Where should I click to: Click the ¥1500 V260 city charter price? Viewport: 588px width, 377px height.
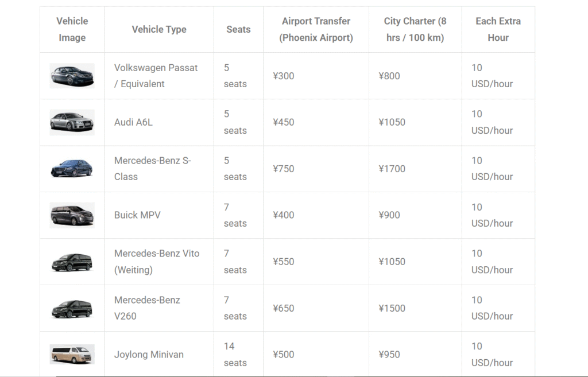pyautogui.click(x=392, y=308)
